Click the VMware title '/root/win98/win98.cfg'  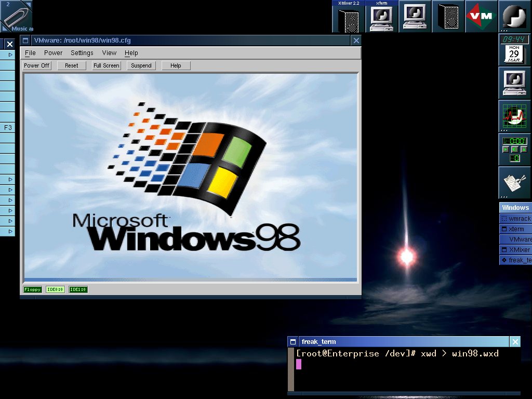point(97,41)
